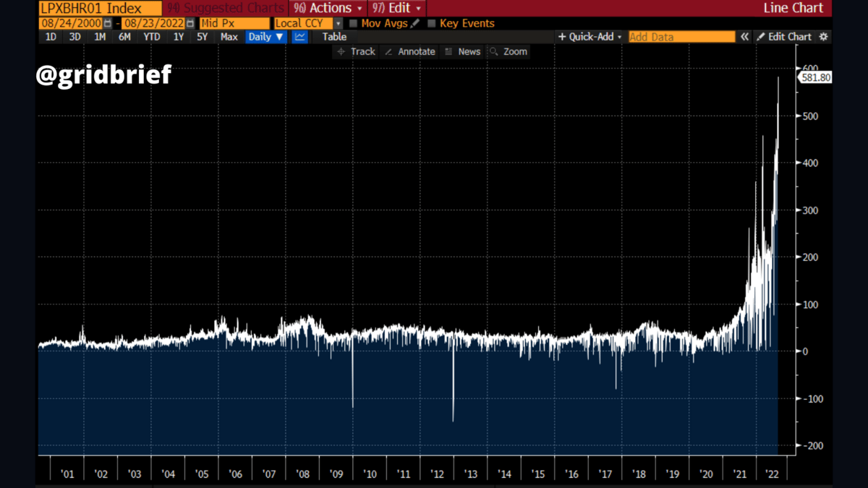This screenshot has width=868, height=488.
Task: Click the '22 year label on axis
Action: coord(773,474)
